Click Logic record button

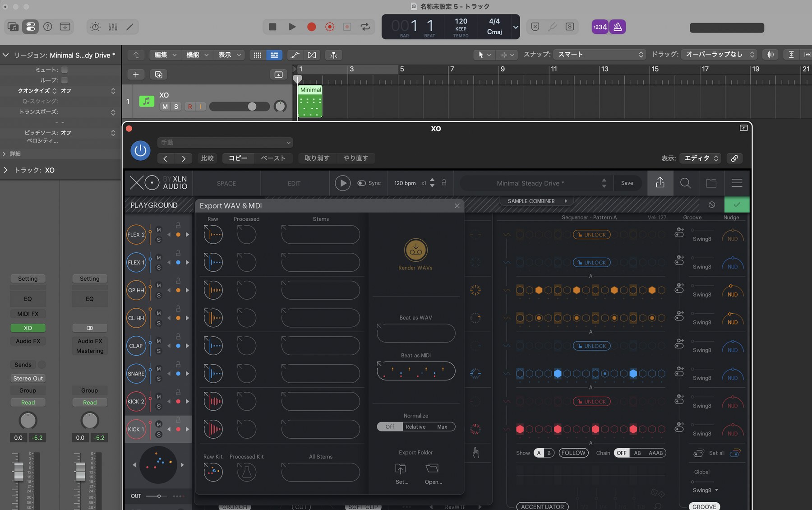(x=311, y=27)
